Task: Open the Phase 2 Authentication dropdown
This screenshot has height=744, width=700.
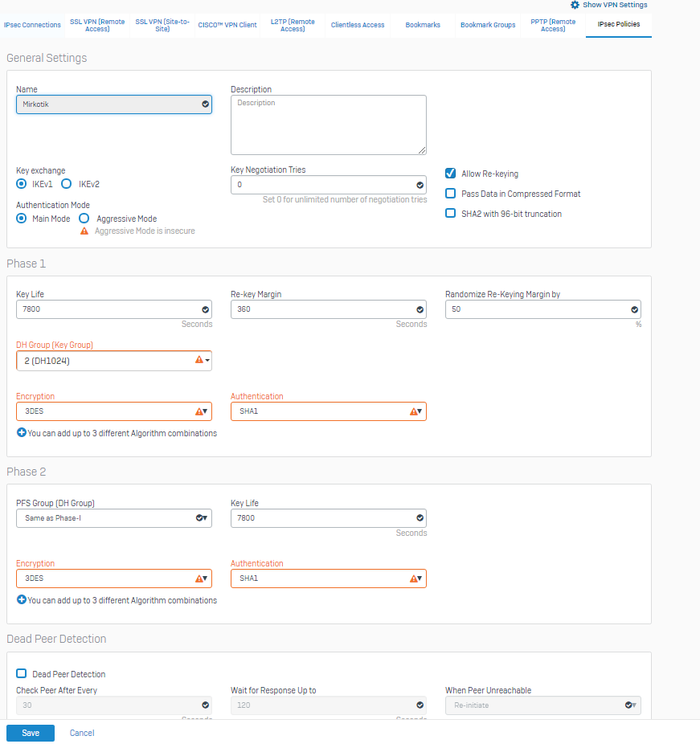Action: 328,578
